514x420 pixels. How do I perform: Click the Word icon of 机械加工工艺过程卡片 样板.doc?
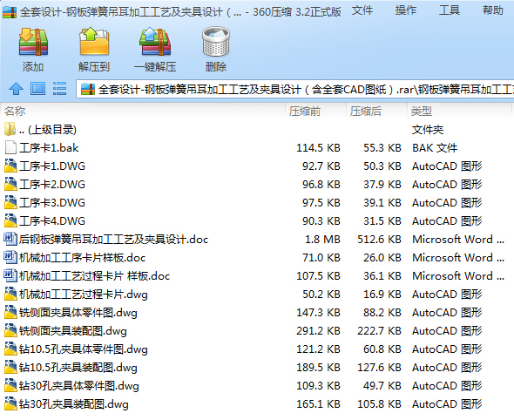10,275
